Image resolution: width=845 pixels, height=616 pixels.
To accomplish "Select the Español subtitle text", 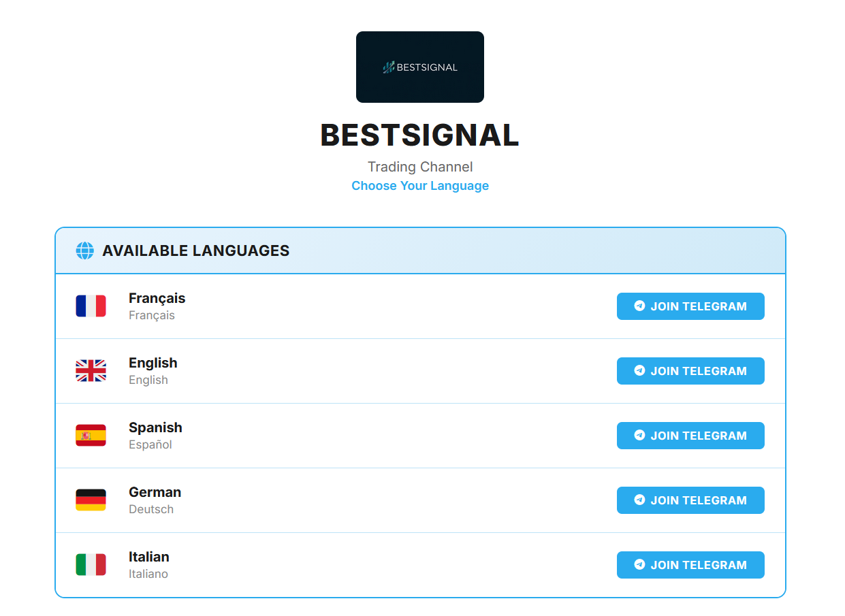I will point(150,444).
